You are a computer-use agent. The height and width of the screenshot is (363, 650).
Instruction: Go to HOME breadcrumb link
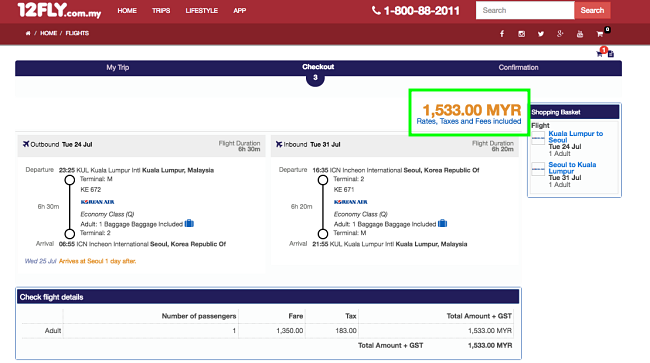click(49, 33)
